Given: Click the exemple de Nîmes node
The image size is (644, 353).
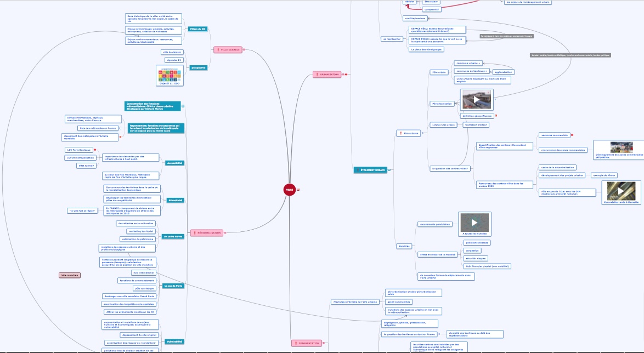Looking at the screenshot, I should 604,175.
